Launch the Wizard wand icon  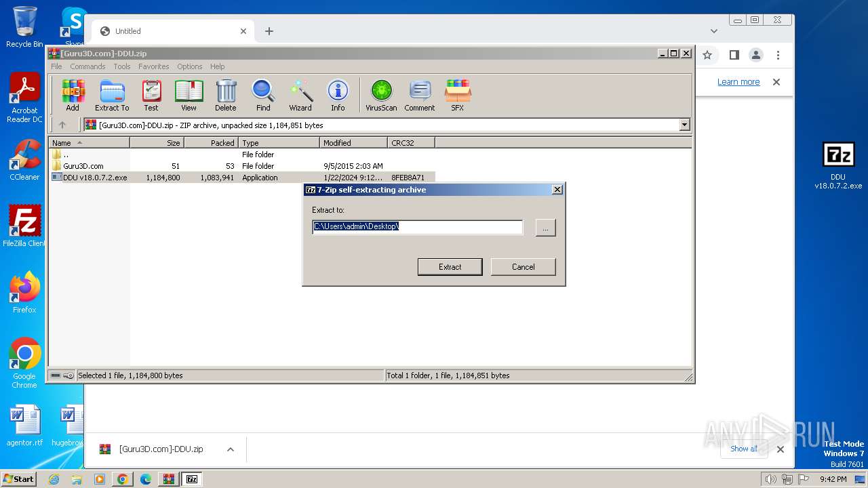pos(300,95)
